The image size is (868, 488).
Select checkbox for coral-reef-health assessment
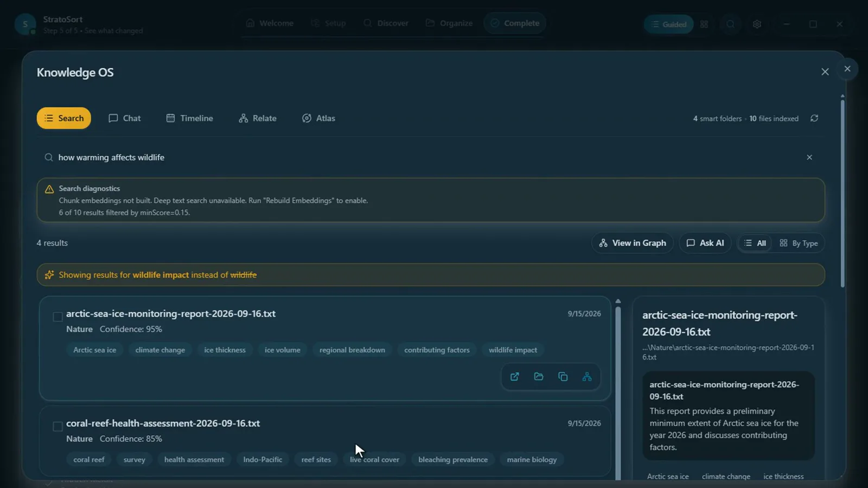[58, 426]
